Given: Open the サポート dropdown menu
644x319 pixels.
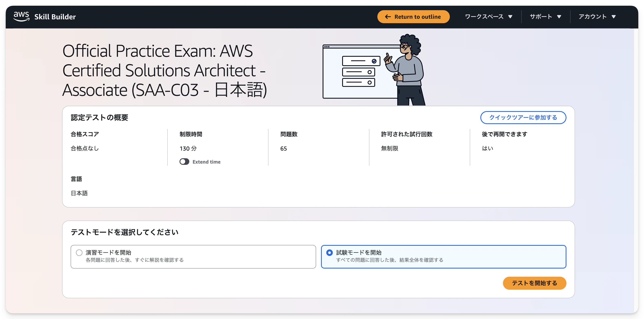Looking at the screenshot, I should coord(545,17).
